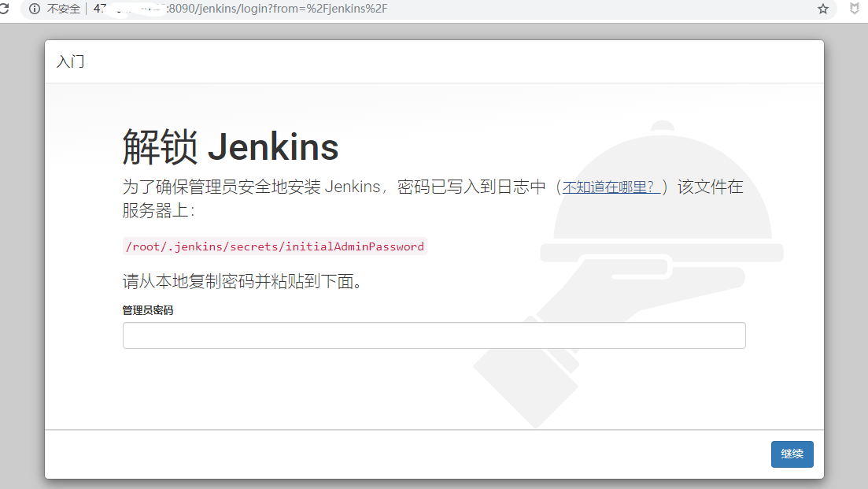Click the 继续 button
The image size is (868, 489).
pyautogui.click(x=792, y=454)
